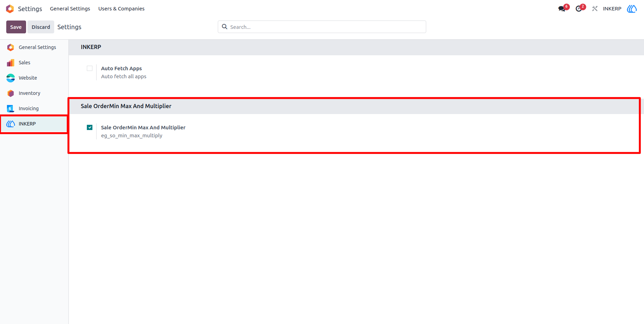Image resolution: width=644 pixels, height=324 pixels.
Task: Click the INKERP logo in the sidebar
Action: [10, 124]
